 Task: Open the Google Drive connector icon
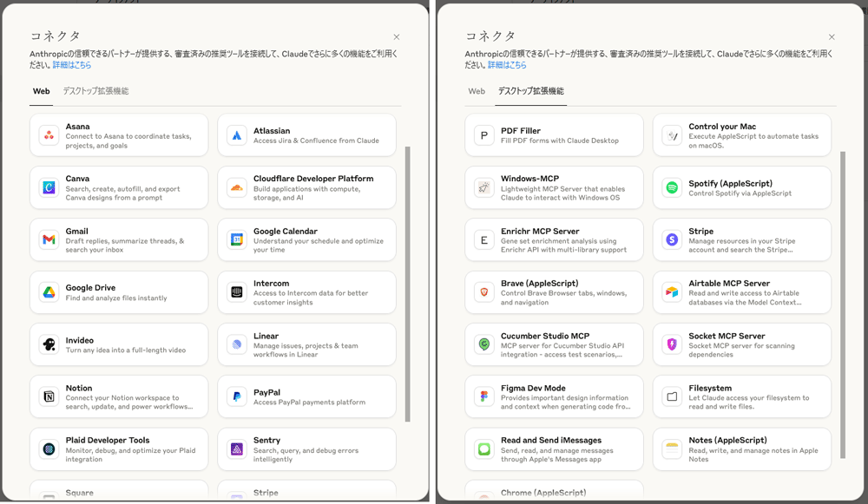click(x=49, y=292)
